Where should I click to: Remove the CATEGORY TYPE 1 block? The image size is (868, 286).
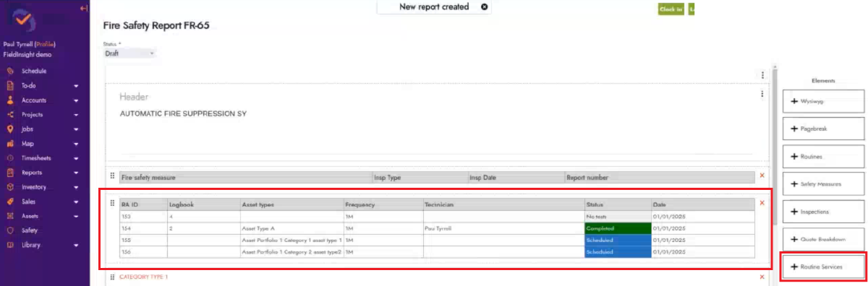[762, 277]
